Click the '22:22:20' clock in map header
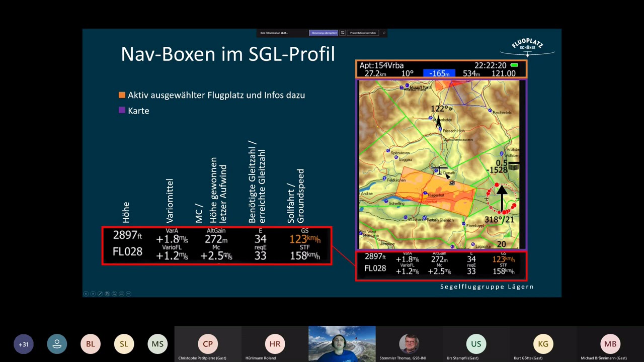The height and width of the screenshot is (362, 644). pos(490,65)
